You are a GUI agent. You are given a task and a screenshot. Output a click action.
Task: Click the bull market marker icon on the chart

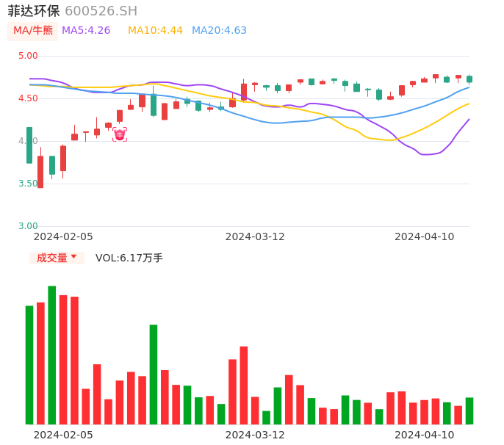click(x=120, y=134)
